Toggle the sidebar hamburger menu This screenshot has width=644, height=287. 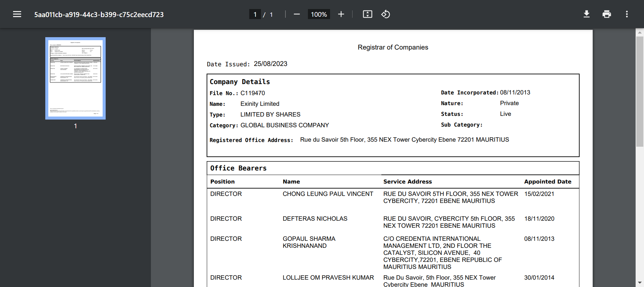[x=17, y=14]
